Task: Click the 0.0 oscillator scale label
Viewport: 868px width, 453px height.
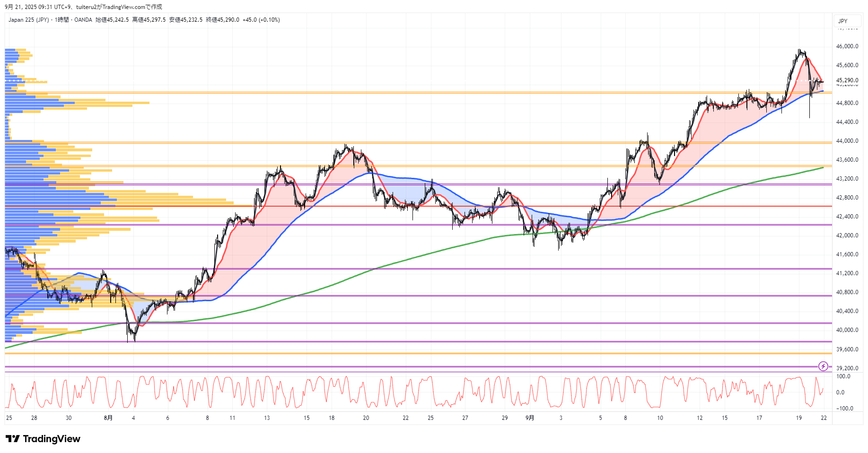Action: coord(840,392)
